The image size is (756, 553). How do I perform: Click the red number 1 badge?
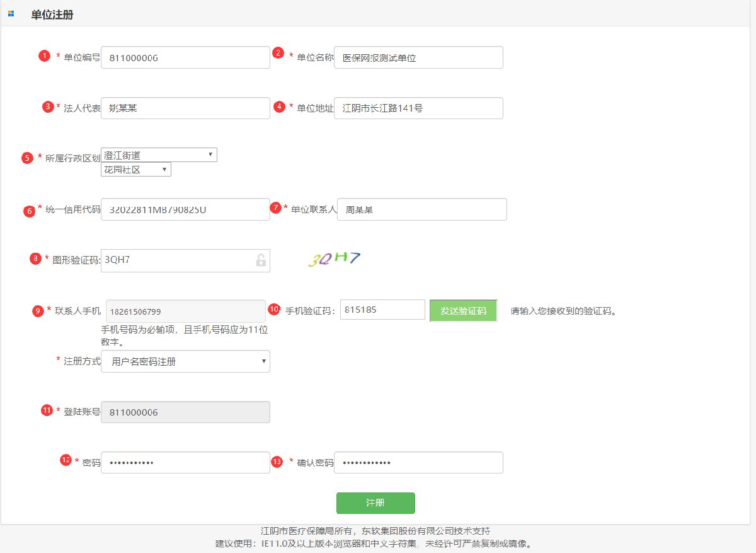44,55
